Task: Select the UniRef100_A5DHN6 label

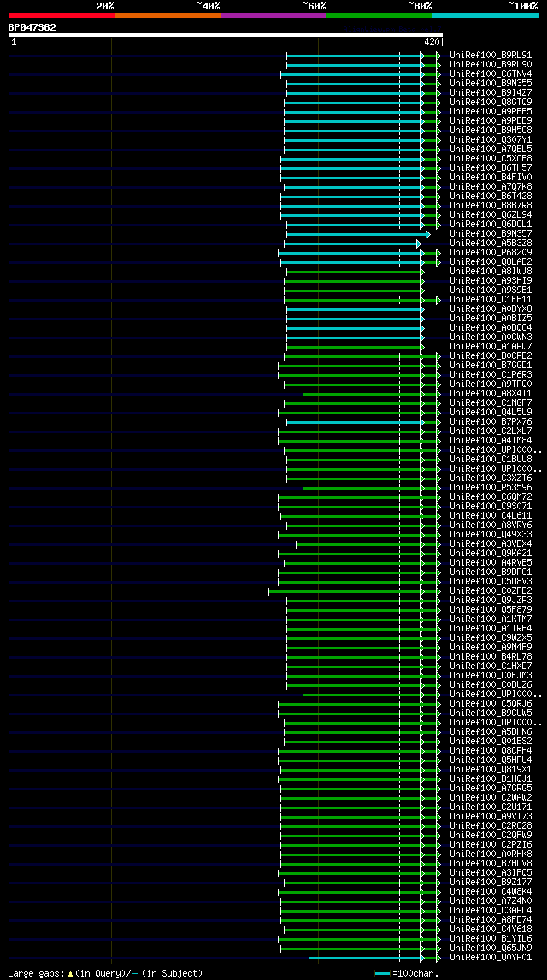Action: (491, 732)
